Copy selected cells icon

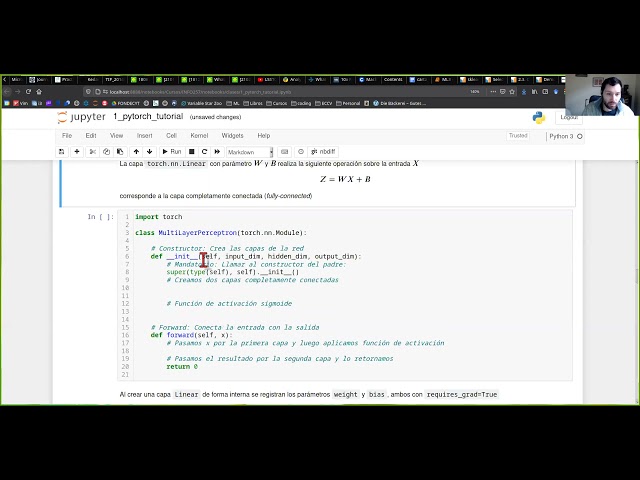coord(107,151)
